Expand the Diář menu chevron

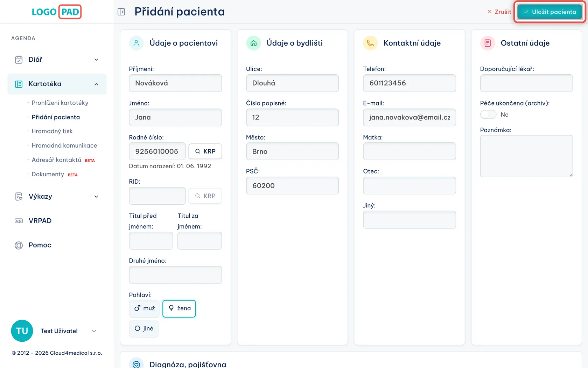96,60
